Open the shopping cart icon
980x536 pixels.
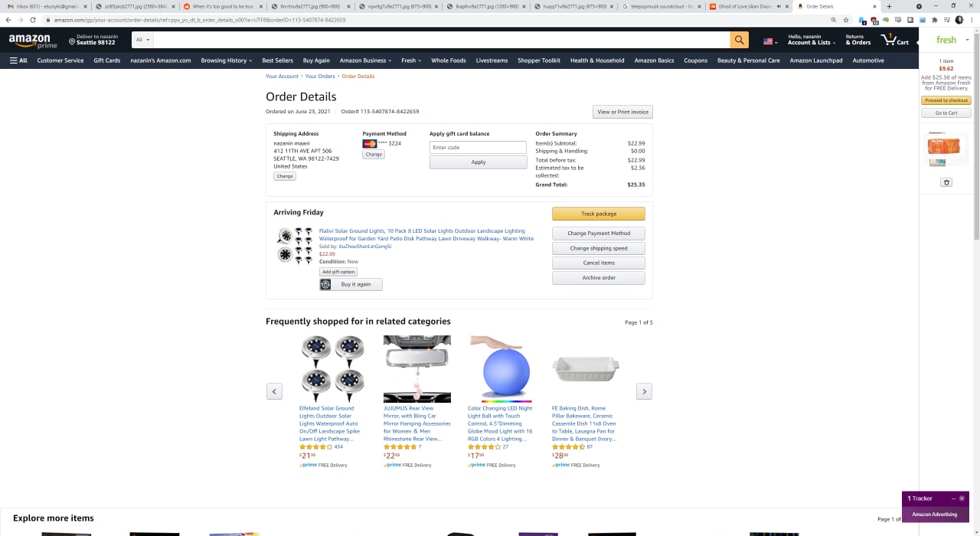tap(894, 40)
